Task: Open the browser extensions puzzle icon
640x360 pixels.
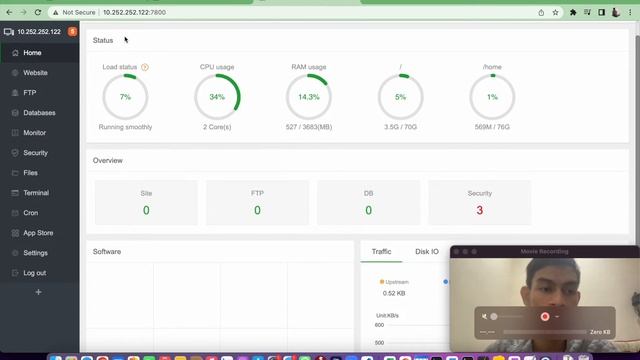Action: click(x=573, y=13)
